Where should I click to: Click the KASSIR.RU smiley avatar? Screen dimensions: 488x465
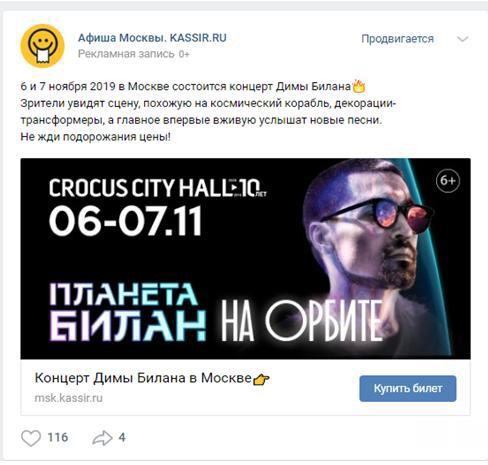(42, 46)
